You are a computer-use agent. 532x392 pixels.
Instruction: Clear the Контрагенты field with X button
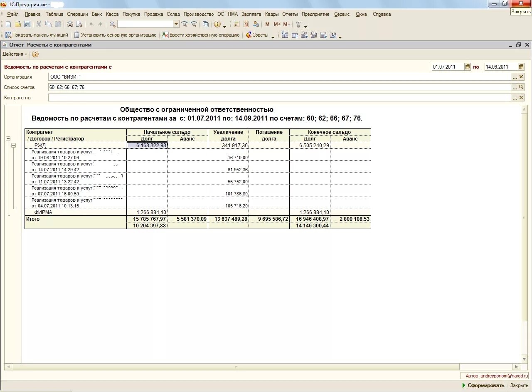(521, 98)
